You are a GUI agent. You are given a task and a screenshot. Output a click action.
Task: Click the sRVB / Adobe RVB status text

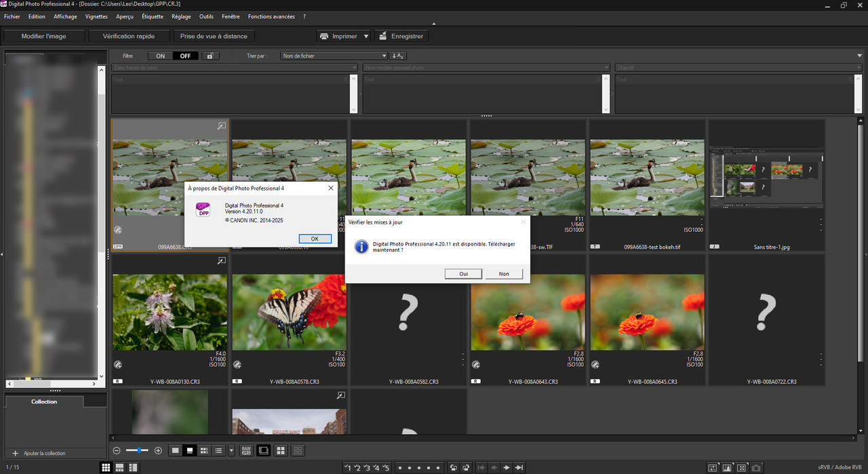(840, 467)
